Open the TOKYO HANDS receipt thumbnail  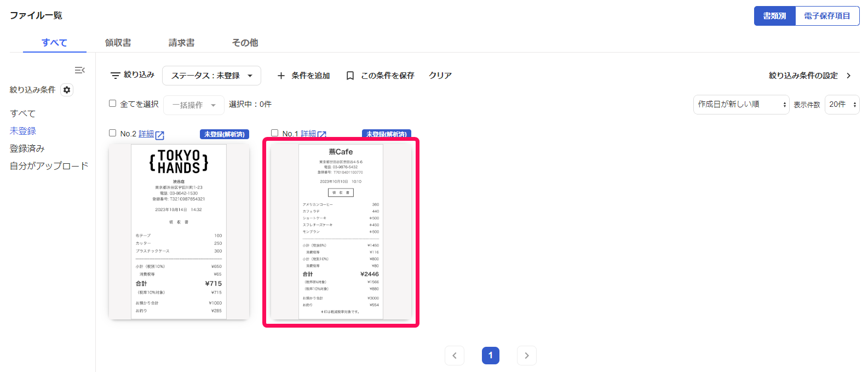179,232
